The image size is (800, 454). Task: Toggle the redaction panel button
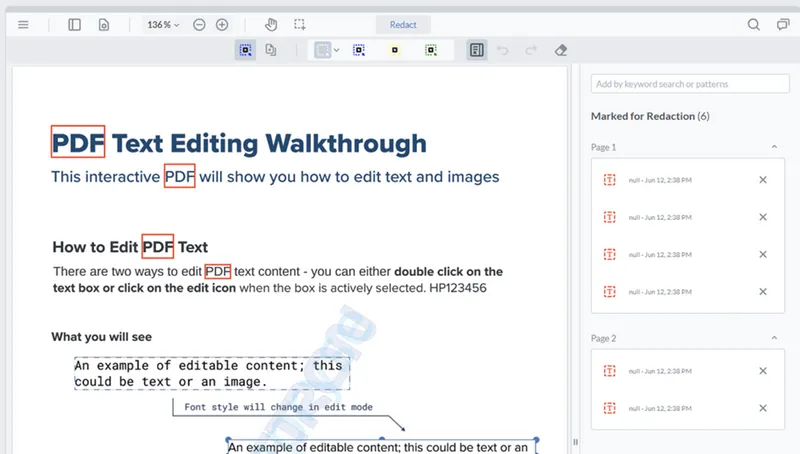coord(477,50)
